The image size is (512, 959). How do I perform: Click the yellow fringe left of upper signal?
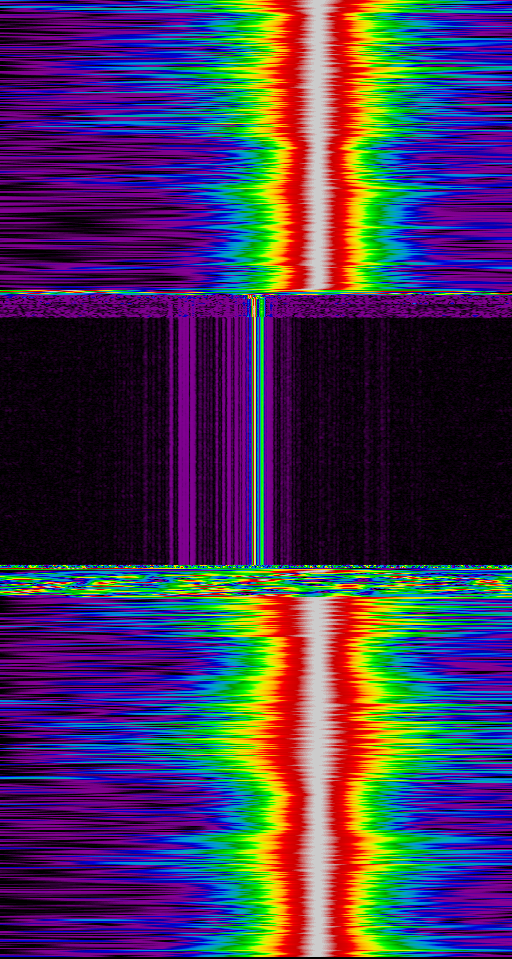pyautogui.click(x=274, y=145)
